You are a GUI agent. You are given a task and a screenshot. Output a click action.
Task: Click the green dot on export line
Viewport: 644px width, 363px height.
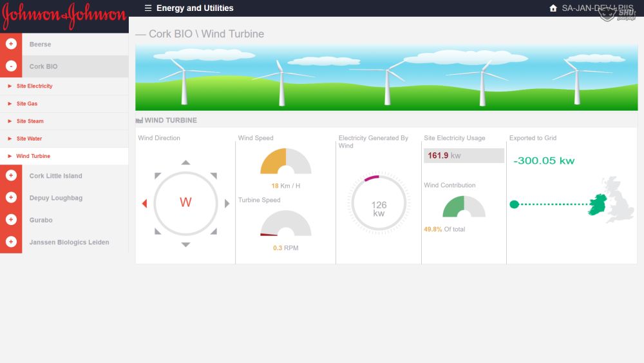514,204
